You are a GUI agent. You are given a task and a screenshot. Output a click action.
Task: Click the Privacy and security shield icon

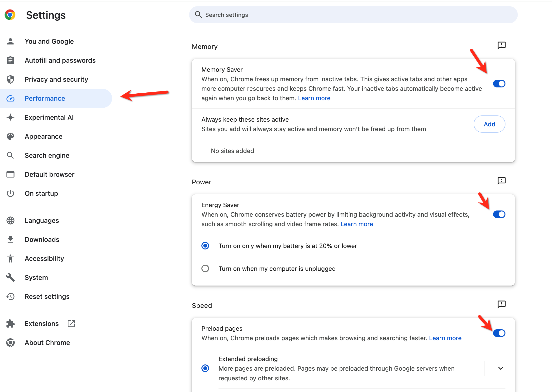[10, 79]
